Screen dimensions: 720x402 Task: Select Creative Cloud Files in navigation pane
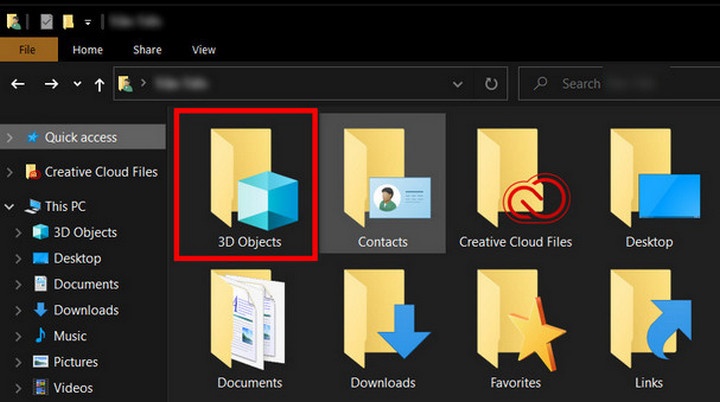(x=91, y=172)
